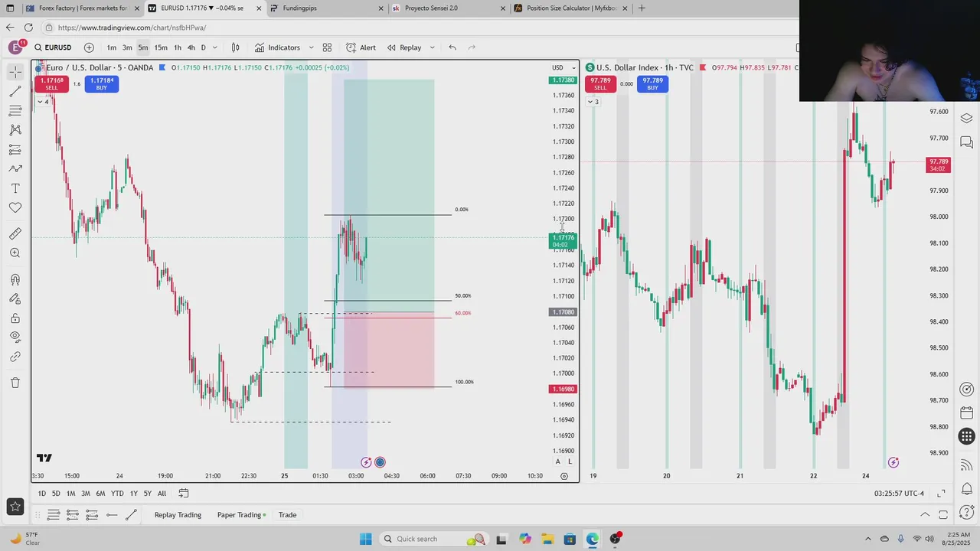
Task: Switch to the Position Size Calculator tab
Action: pos(571,8)
